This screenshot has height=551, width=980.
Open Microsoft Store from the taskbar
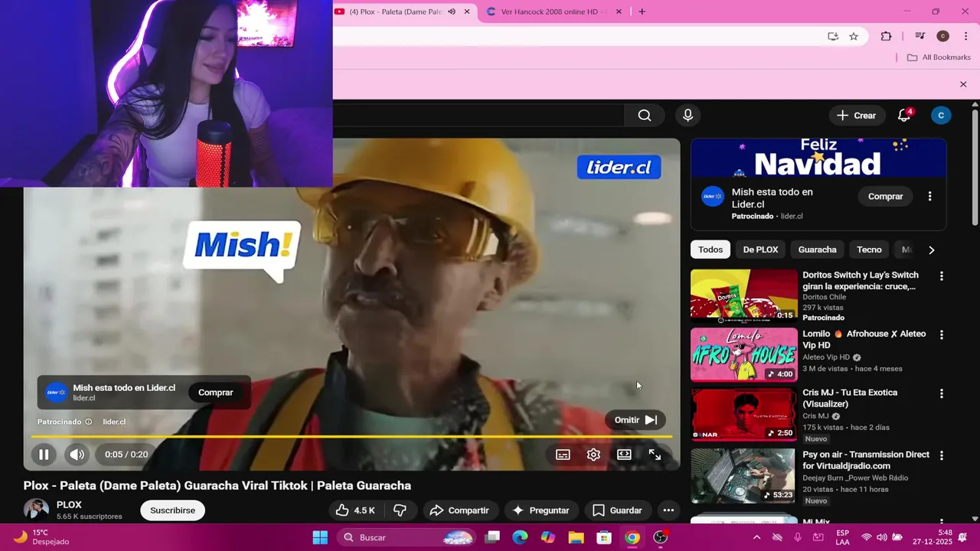pos(604,537)
